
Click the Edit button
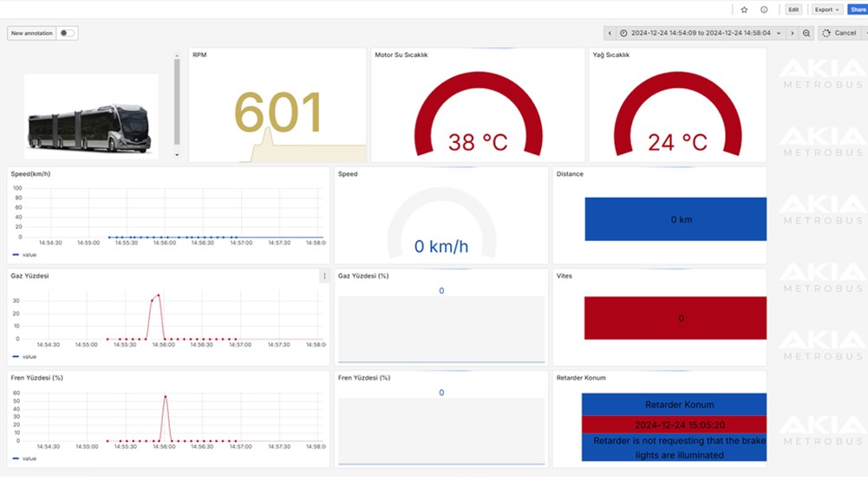click(x=793, y=10)
